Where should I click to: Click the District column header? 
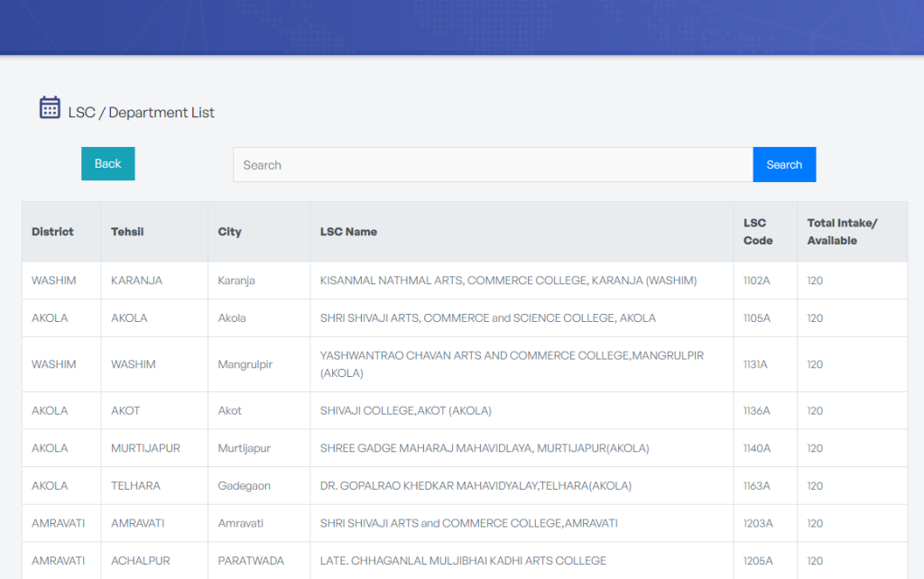click(52, 232)
